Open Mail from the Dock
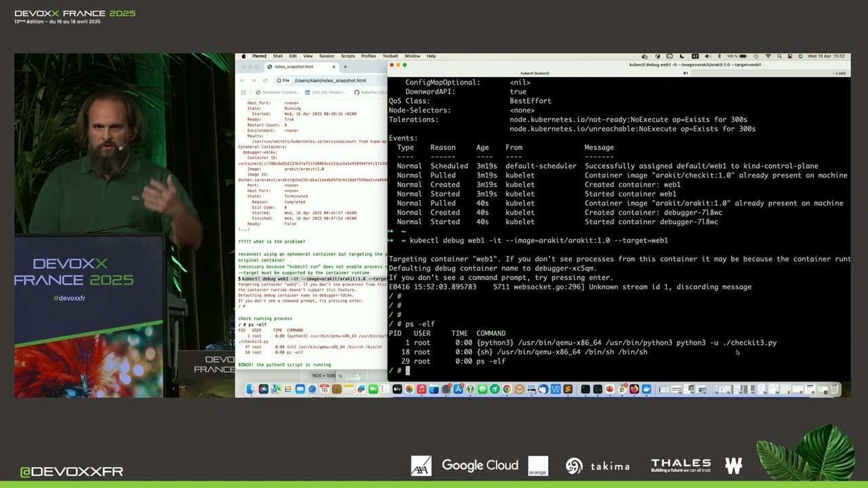Screen dimensions: 868x488 [300, 389]
